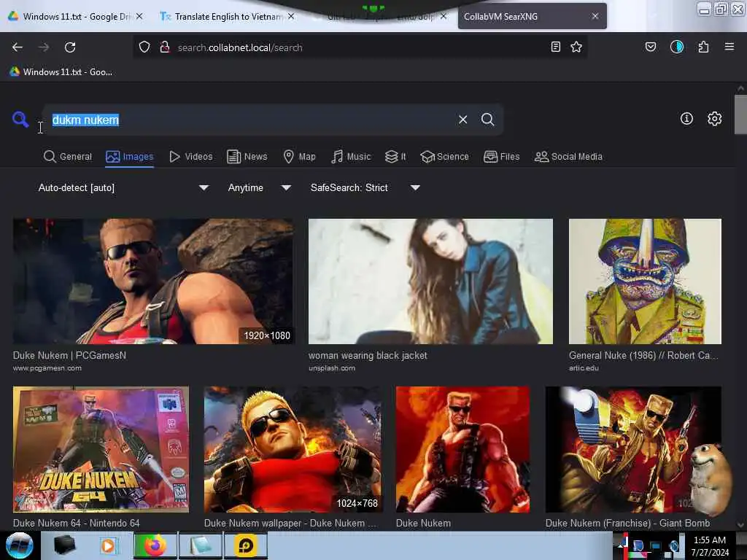
Task: Open the extensions puzzle-piece icon
Action: tap(703, 47)
